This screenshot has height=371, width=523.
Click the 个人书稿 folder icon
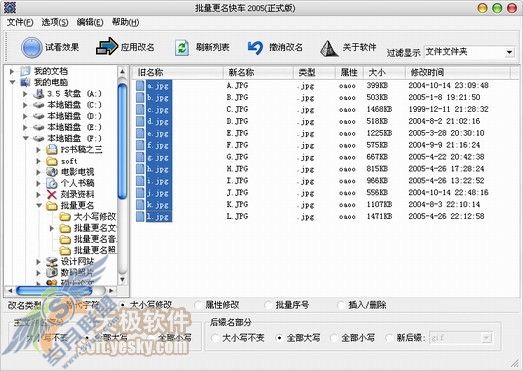(x=52, y=183)
